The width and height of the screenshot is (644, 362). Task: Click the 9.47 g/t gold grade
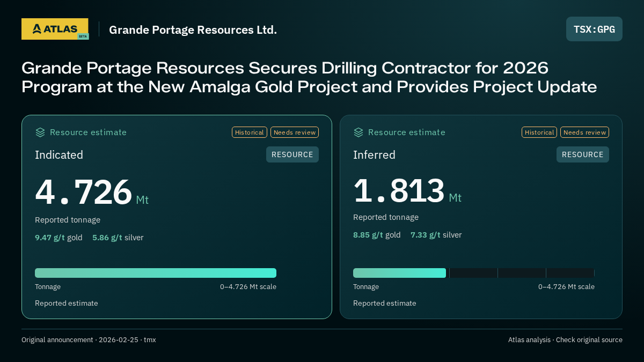click(x=58, y=238)
